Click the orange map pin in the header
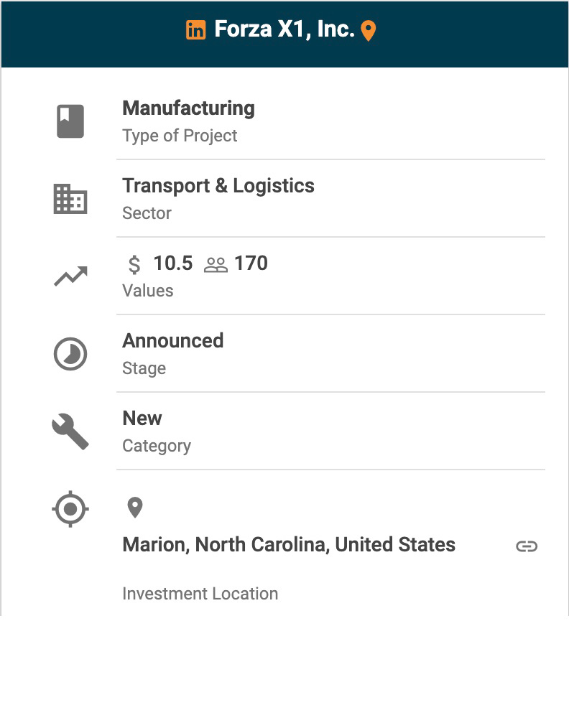Screen dimensions: 569x728 (369, 31)
